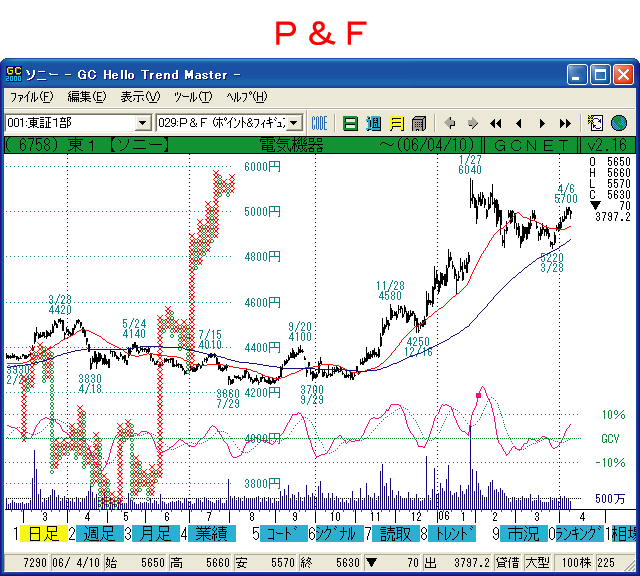This screenshot has height=576, width=640.
Task: Open the 029:P&F chart type dropdown arrow
Action: point(294,122)
